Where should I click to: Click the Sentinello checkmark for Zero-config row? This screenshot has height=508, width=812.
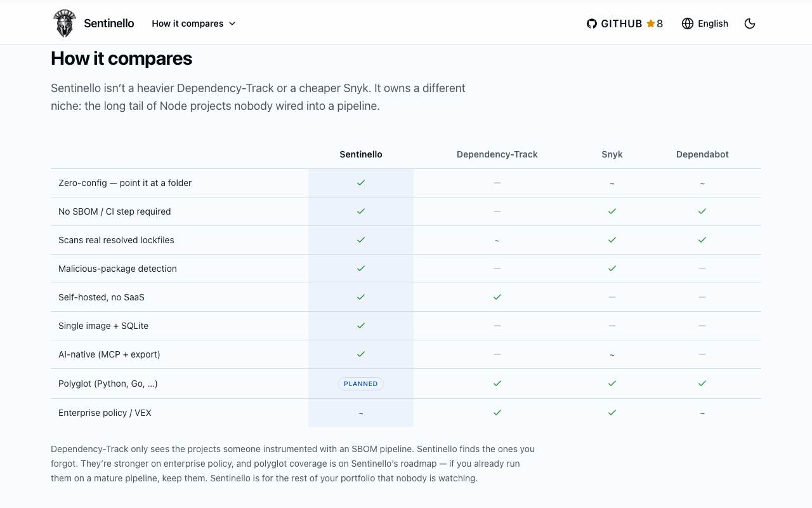[361, 183]
